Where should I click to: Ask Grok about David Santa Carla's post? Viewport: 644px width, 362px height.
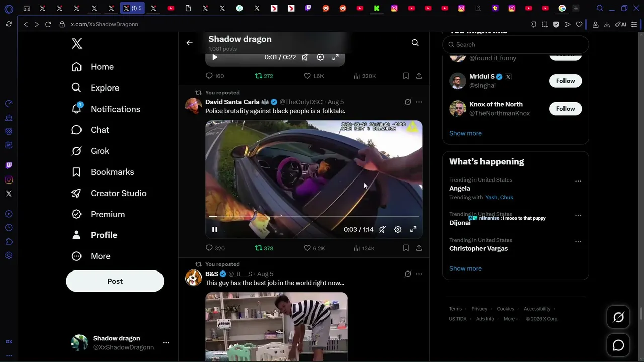pyautogui.click(x=408, y=102)
